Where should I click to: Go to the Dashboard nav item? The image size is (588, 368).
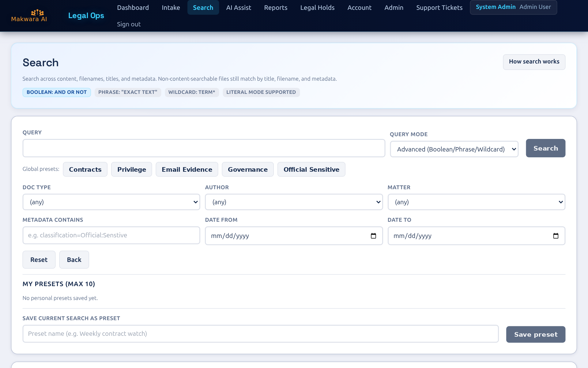[133, 8]
